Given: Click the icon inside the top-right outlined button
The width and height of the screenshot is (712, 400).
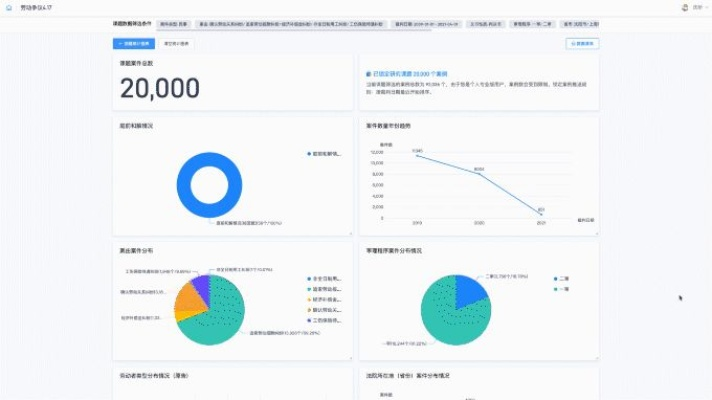Looking at the screenshot, I should (571, 44).
